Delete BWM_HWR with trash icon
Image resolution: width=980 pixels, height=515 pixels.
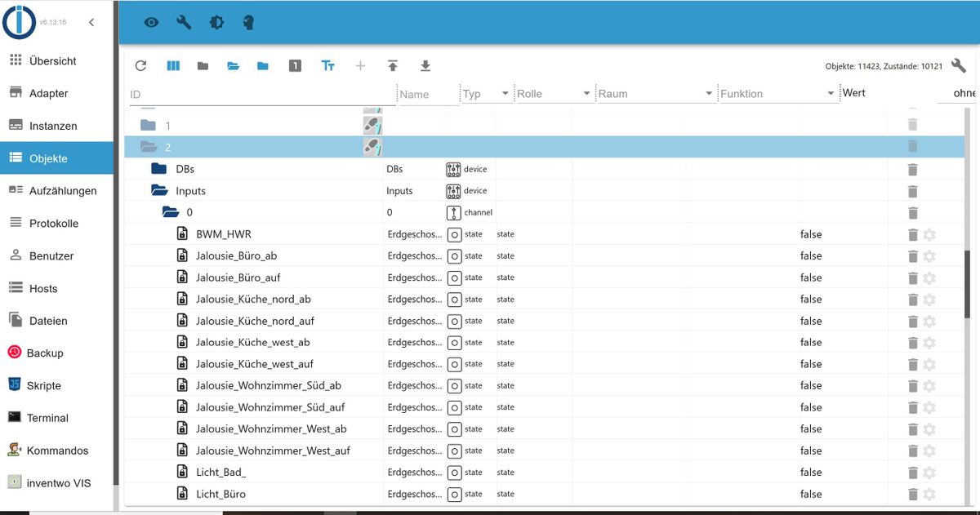pos(912,234)
